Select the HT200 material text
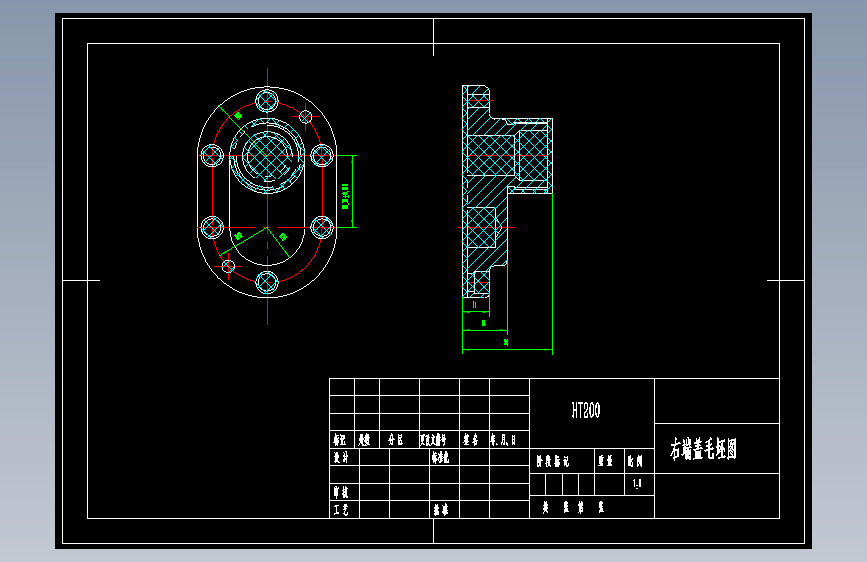 (586, 410)
